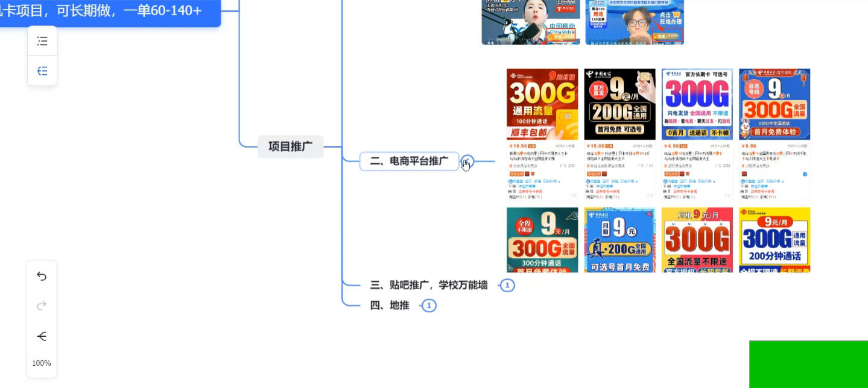The width and height of the screenshot is (868, 388).
Task: Open the outline list view icon
Action: (x=42, y=41)
